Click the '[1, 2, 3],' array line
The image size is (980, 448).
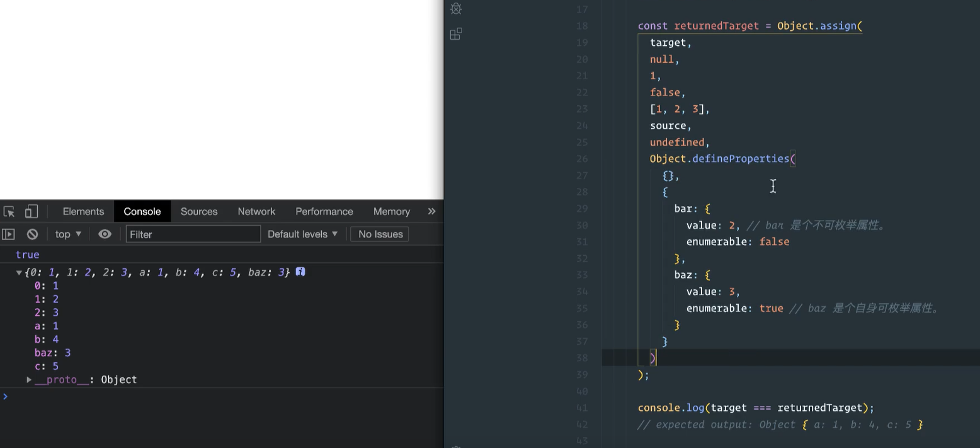[680, 109]
